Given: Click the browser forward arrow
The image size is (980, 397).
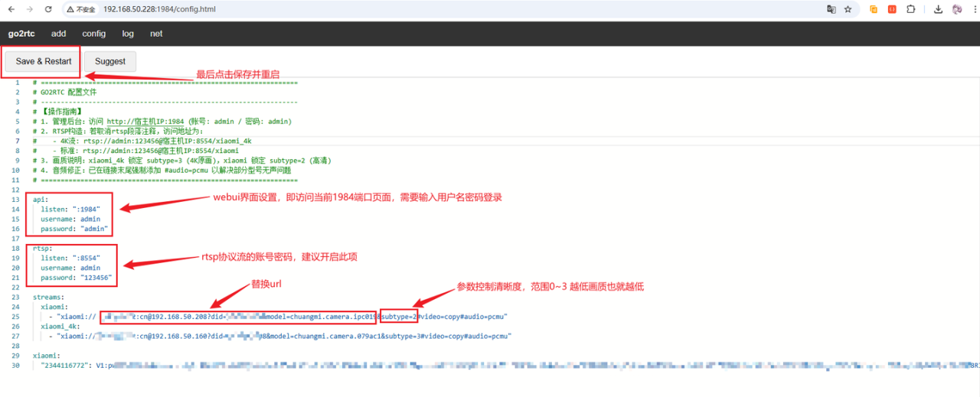Looking at the screenshot, I should (x=29, y=9).
